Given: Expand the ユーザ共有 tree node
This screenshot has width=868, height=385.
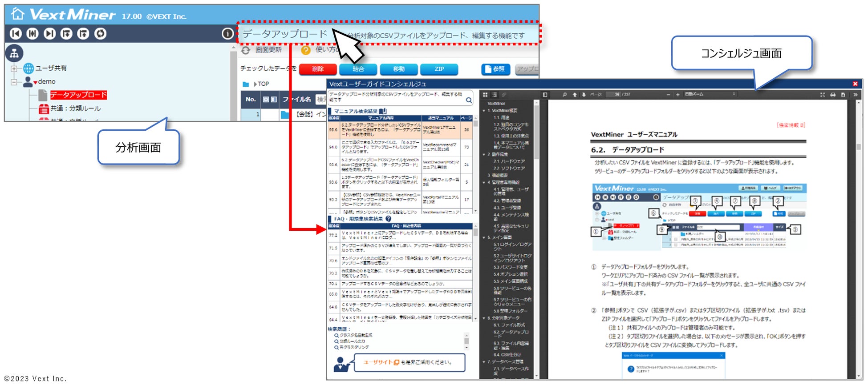Looking at the screenshot, I should tap(14, 68).
